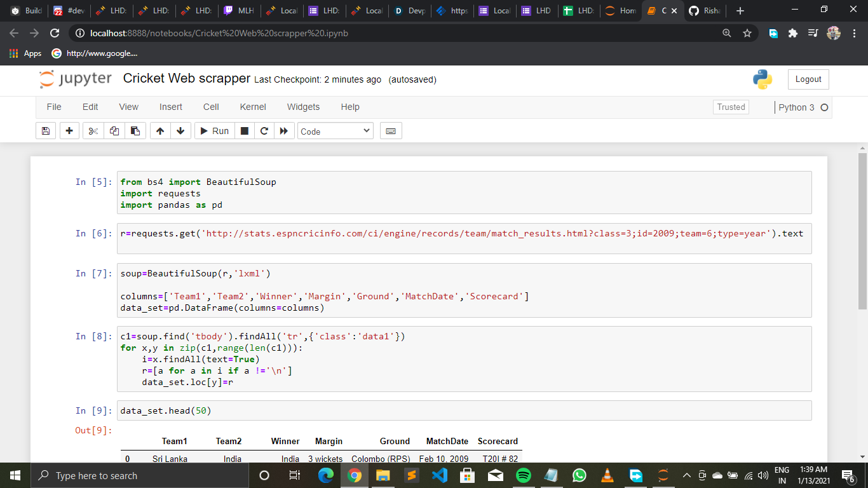868x488 pixels.
Task: Open Chrome extensions puzzle icon
Action: 792,33
